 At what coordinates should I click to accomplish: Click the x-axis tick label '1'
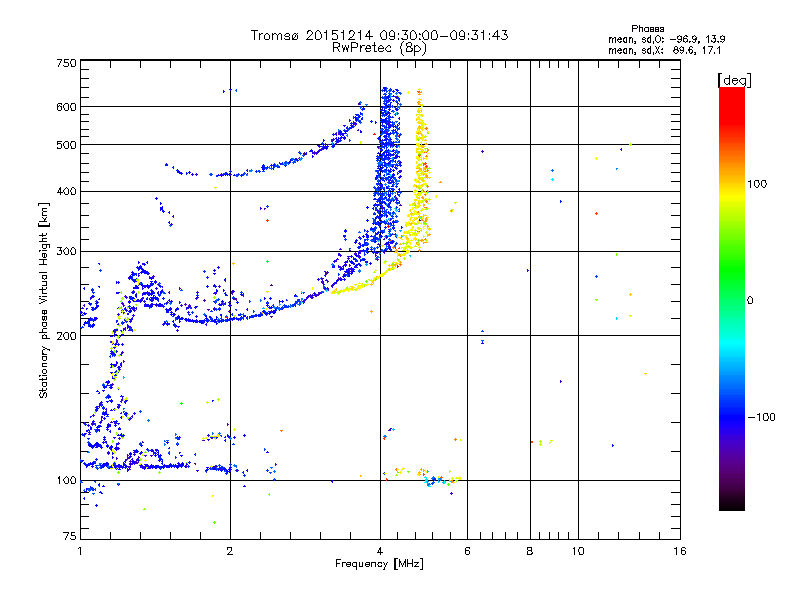point(80,551)
